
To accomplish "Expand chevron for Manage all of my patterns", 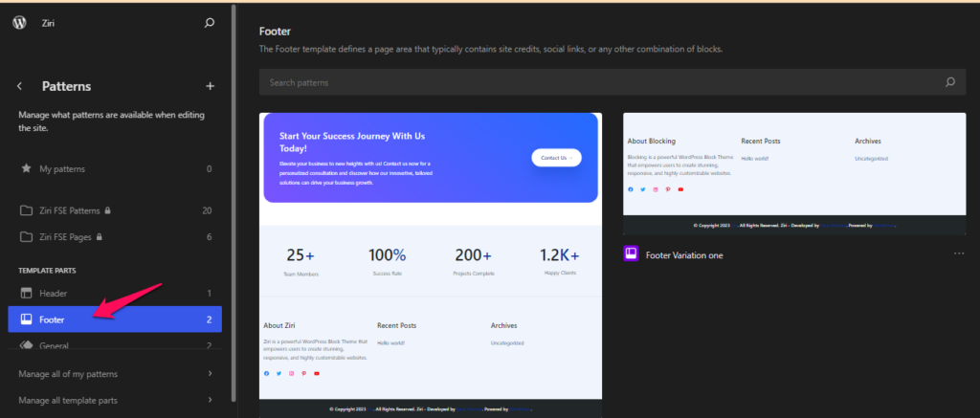I will 210,374.
